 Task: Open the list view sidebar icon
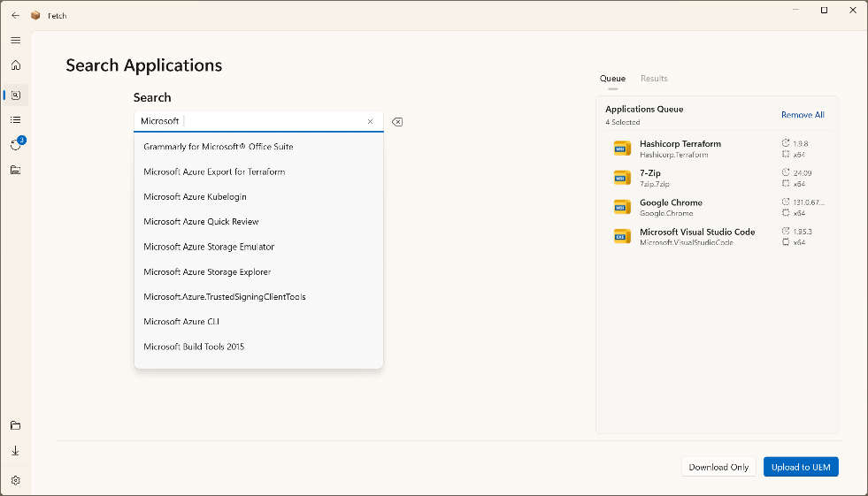coord(15,119)
